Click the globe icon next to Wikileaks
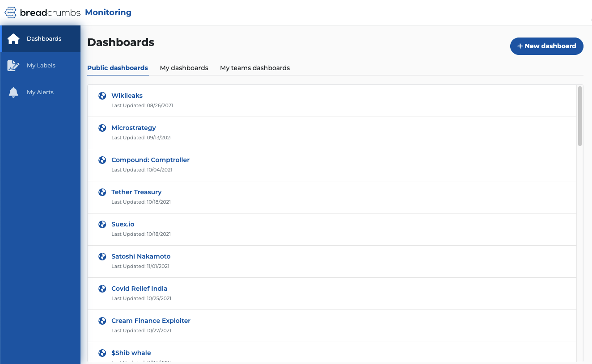 102,96
